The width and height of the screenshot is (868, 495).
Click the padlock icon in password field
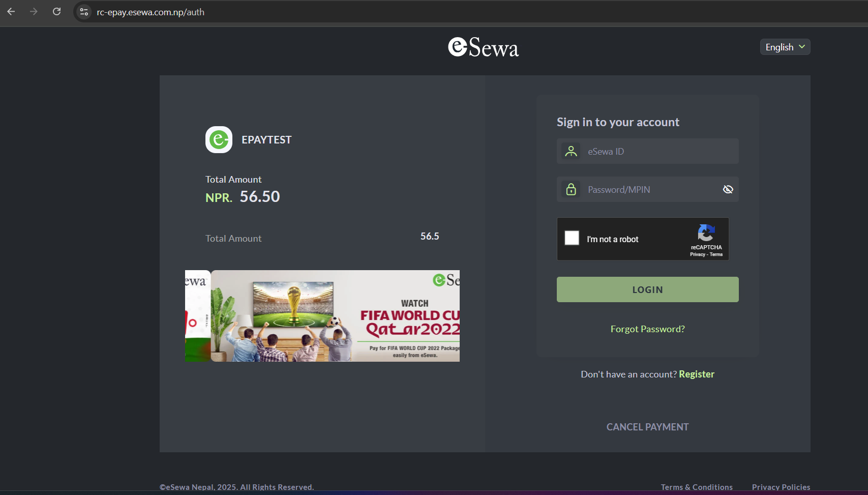tap(571, 189)
